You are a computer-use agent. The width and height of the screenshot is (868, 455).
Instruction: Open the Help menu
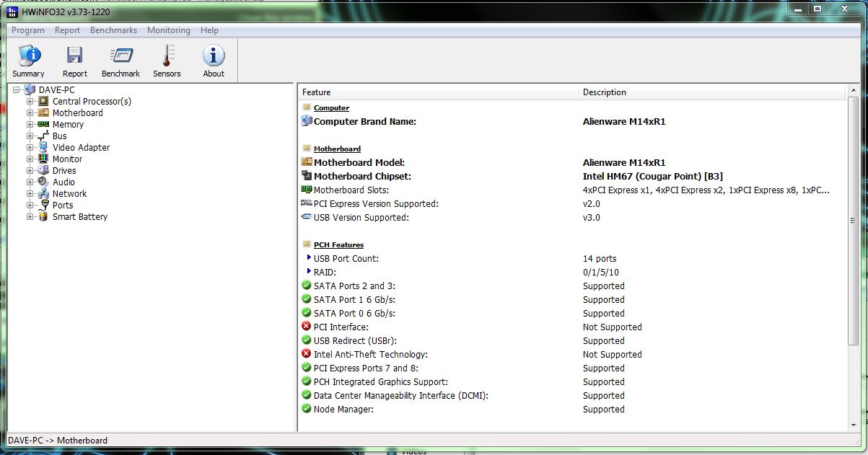click(x=209, y=30)
